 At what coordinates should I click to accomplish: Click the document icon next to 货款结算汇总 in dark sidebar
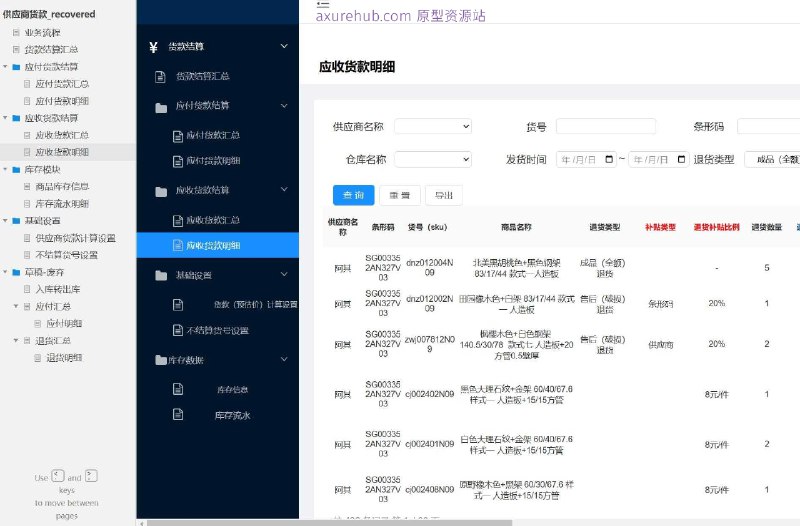pos(160,77)
